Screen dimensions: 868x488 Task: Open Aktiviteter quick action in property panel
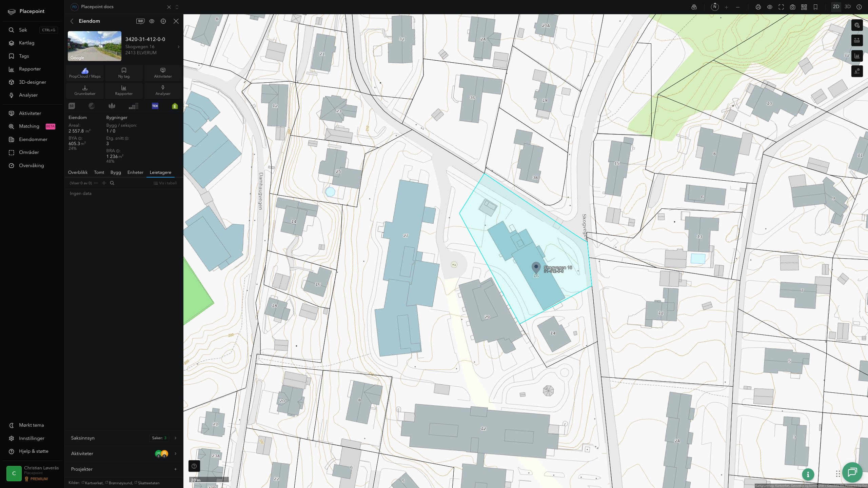[x=163, y=73]
